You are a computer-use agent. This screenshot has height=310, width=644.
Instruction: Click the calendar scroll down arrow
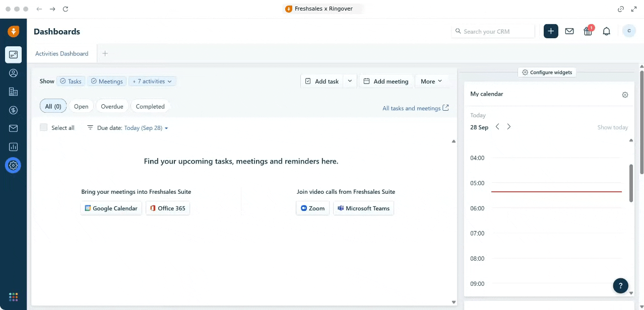coord(631,293)
